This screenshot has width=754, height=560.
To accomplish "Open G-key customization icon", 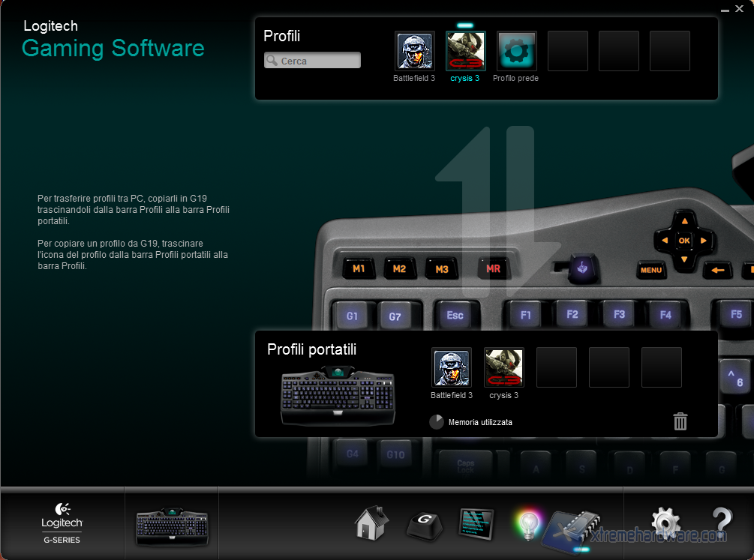I will (x=424, y=524).
